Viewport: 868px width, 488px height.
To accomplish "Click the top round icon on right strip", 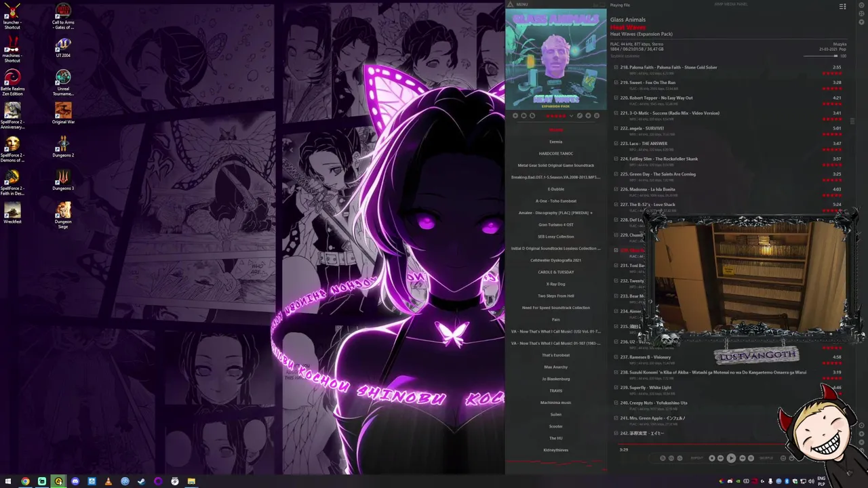I will pos(862,5).
